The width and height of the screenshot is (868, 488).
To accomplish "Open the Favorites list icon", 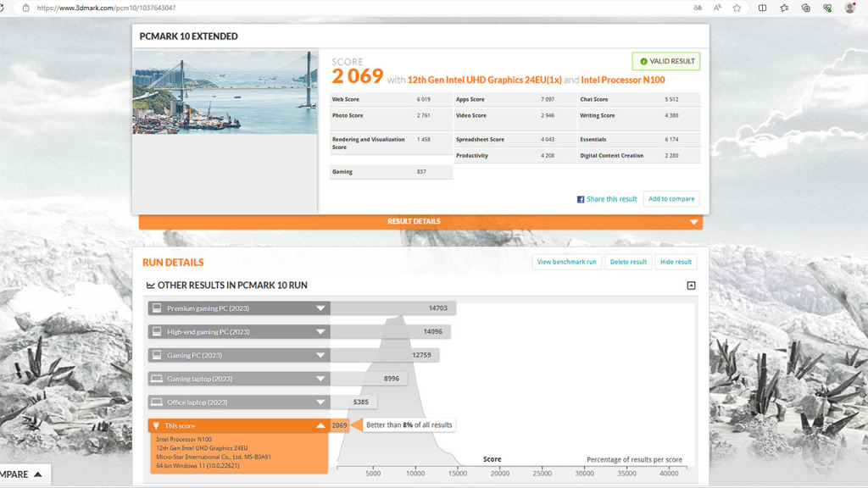I will [x=784, y=8].
